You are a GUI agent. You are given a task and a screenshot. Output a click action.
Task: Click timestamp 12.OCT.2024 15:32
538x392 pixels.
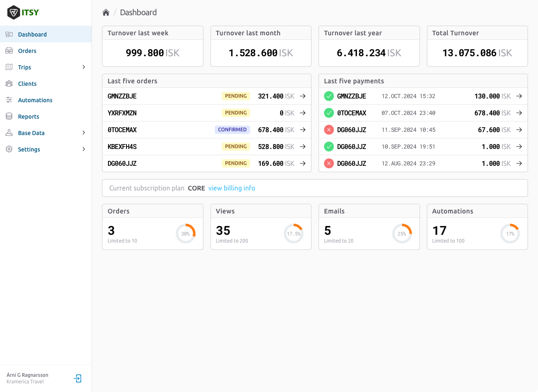[408, 96]
